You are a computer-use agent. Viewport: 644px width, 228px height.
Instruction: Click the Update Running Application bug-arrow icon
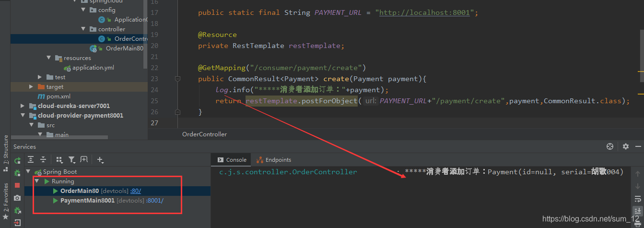(x=18, y=210)
